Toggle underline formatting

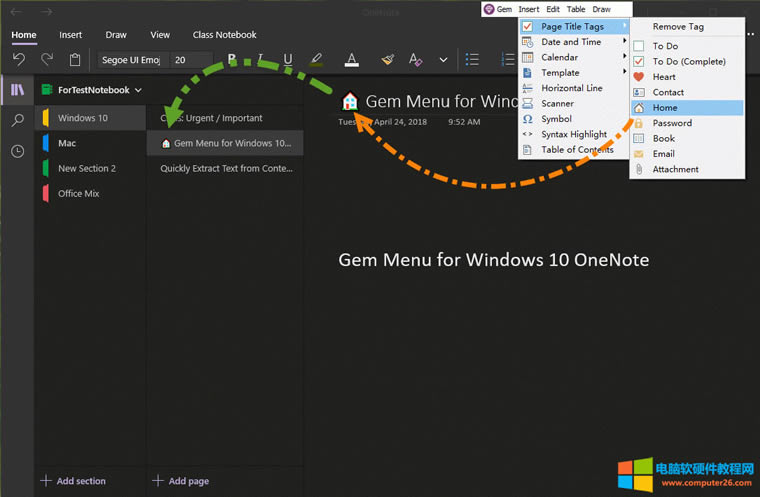pyautogui.click(x=288, y=60)
